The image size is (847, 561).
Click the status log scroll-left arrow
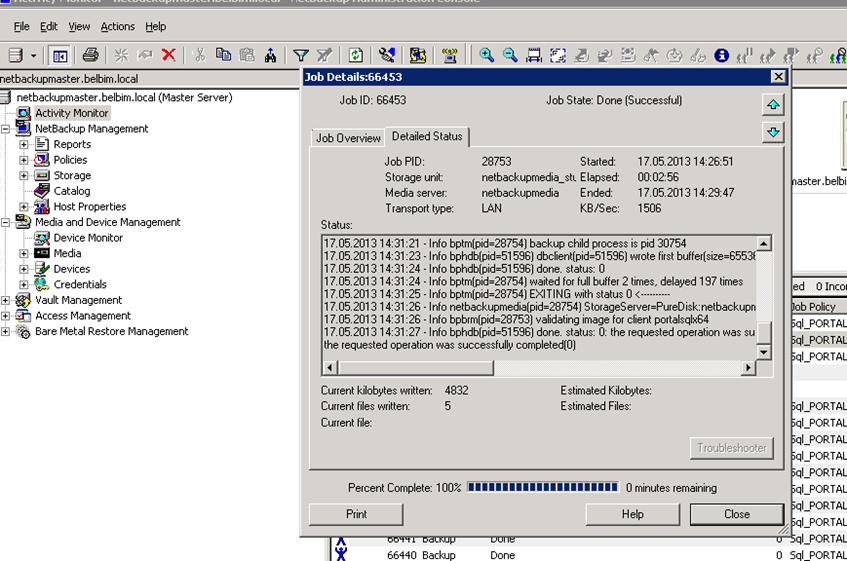click(x=330, y=368)
